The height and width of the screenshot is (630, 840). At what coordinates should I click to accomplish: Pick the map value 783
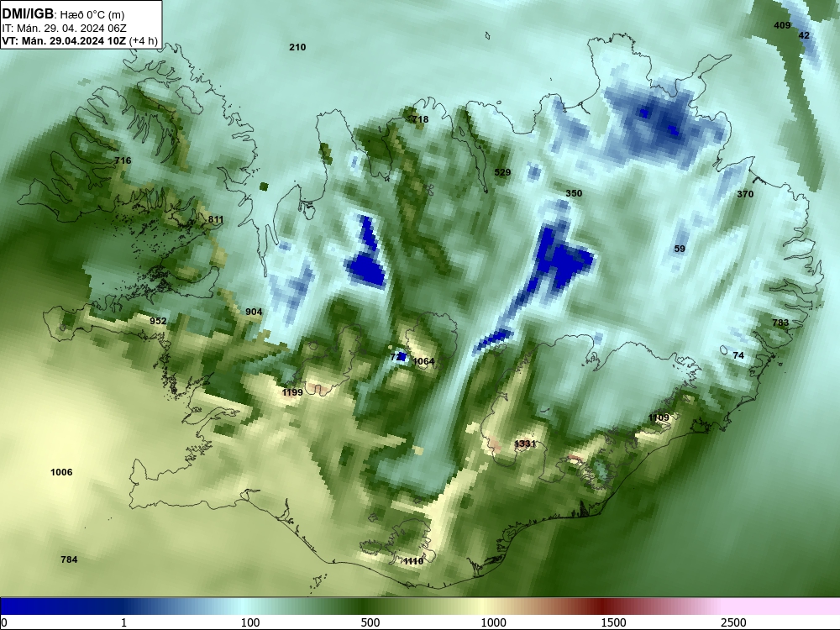pos(780,323)
